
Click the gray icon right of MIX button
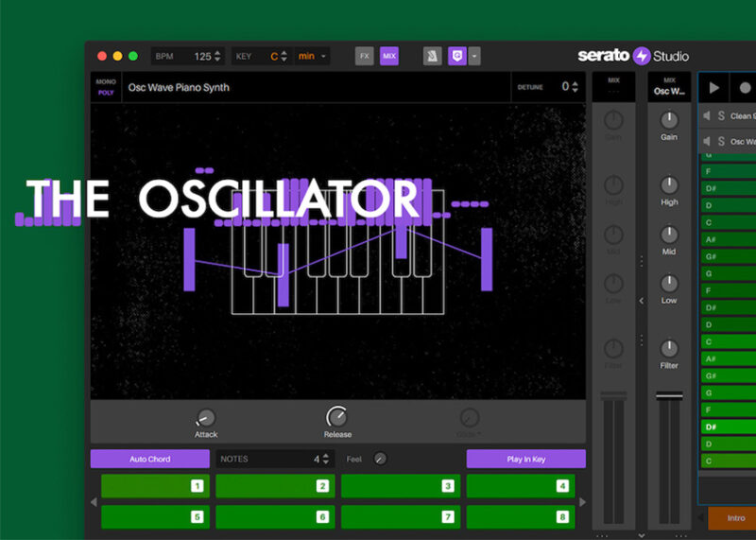[433, 56]
